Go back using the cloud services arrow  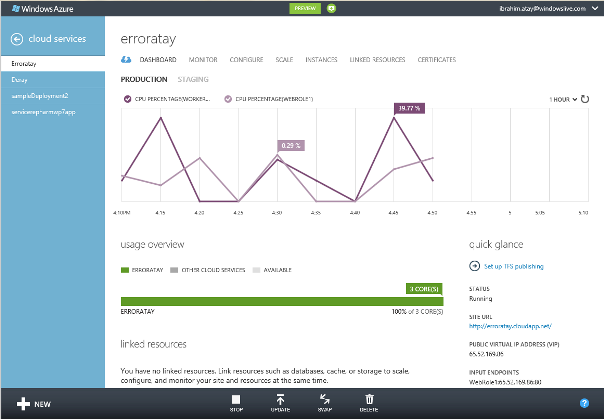[17, 39]
